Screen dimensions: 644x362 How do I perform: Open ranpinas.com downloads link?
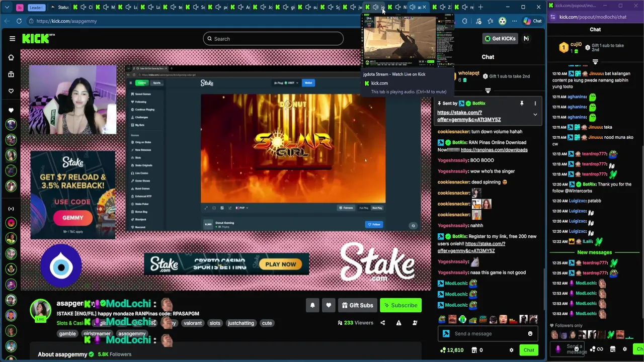pyautogui.click(x=494, y=150)
